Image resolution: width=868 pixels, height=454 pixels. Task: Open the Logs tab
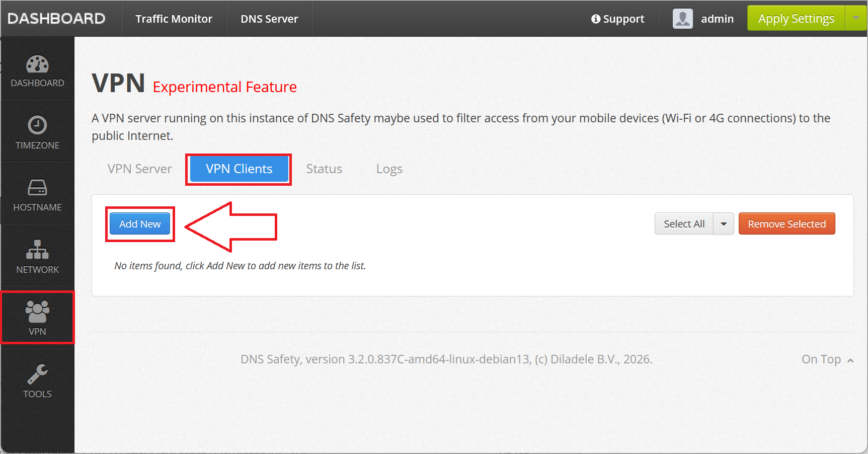pyautogui.click(x=389, y=169)
